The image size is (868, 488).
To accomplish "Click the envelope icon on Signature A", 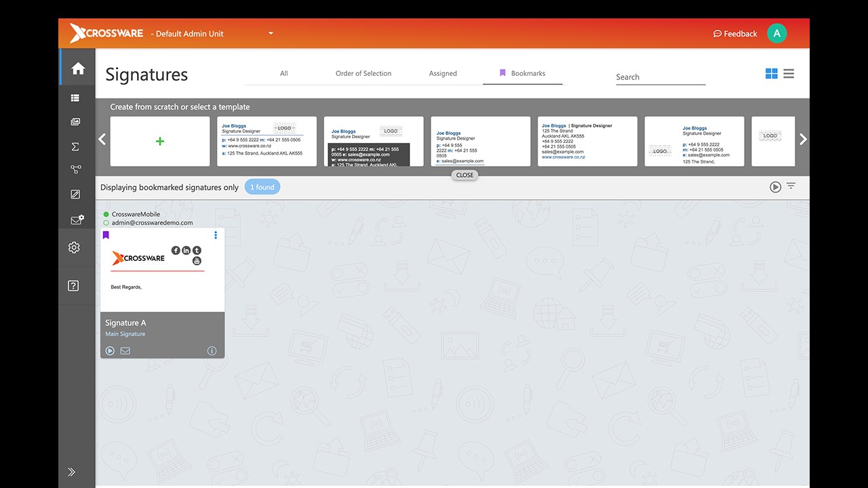I will coord(125,350).
